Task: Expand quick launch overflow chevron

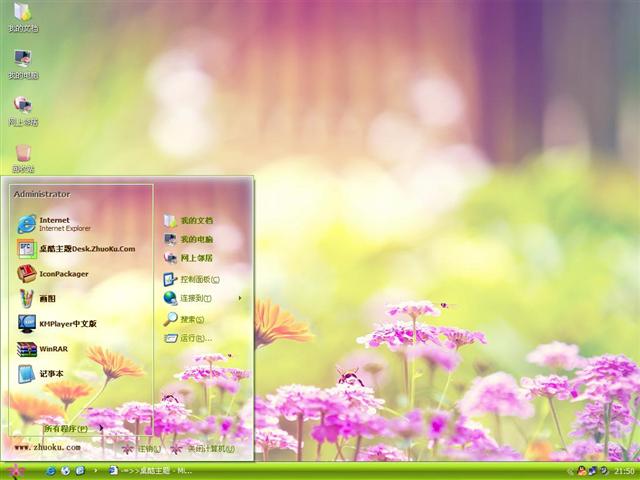Action: 96,471
